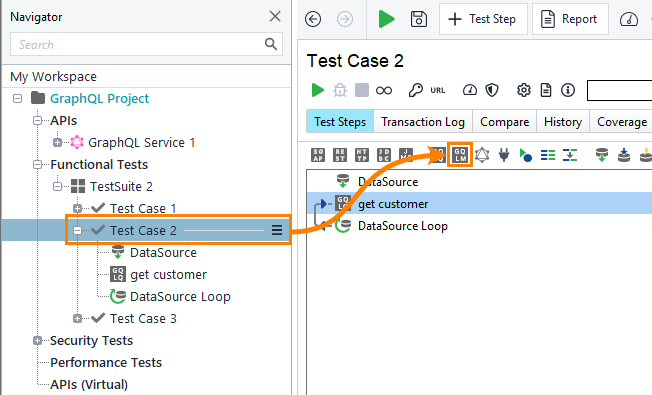Click the URL endpoint icon

click(437, 90)
